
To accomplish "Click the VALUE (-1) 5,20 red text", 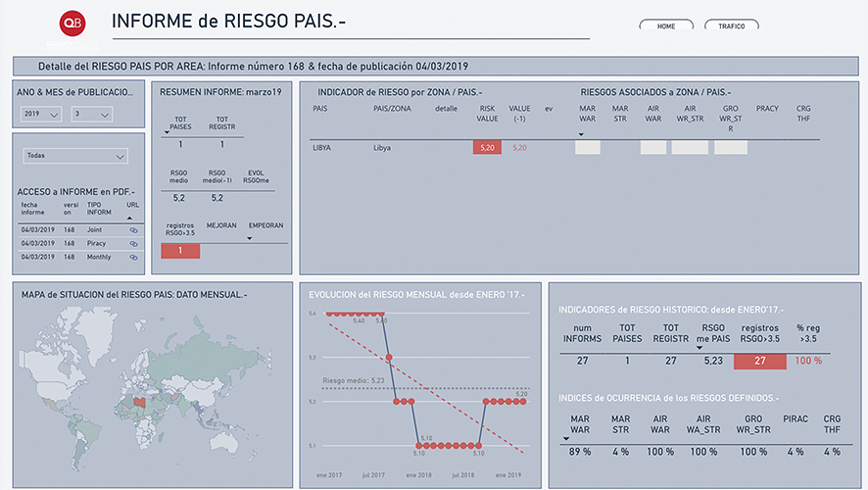I will click(519, 148).
